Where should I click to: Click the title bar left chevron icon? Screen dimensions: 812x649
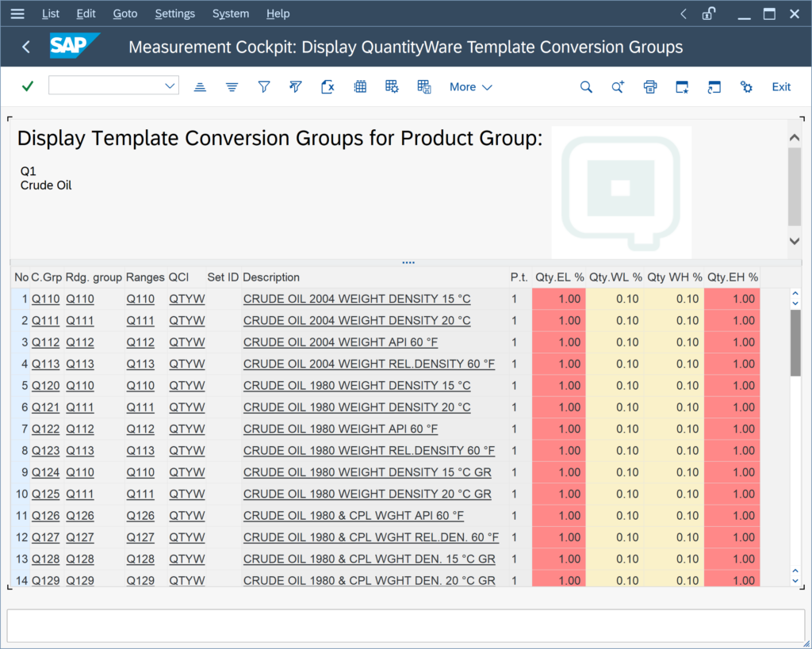coord(684,14)
